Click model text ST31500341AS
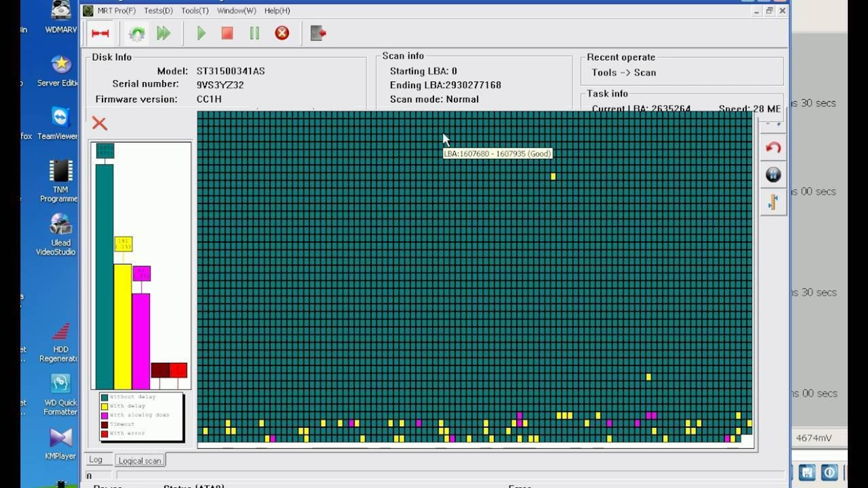 (231, 71)
